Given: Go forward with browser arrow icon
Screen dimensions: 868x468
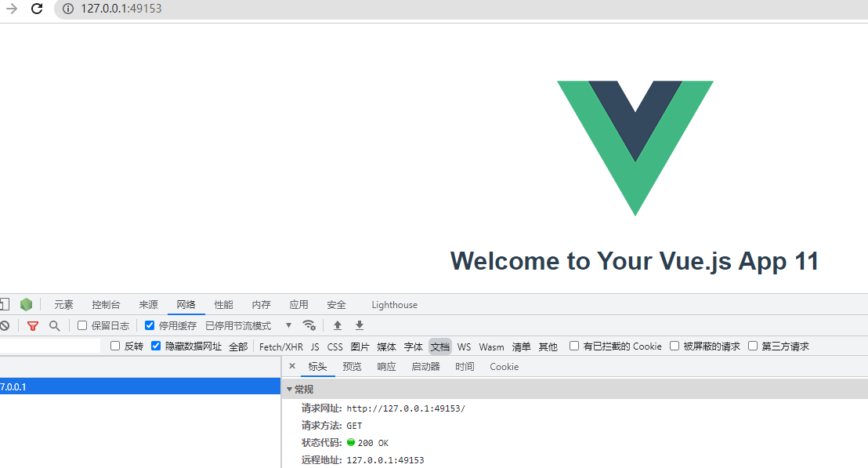Looking at the screenshot, I should click(x=11, y=9).
